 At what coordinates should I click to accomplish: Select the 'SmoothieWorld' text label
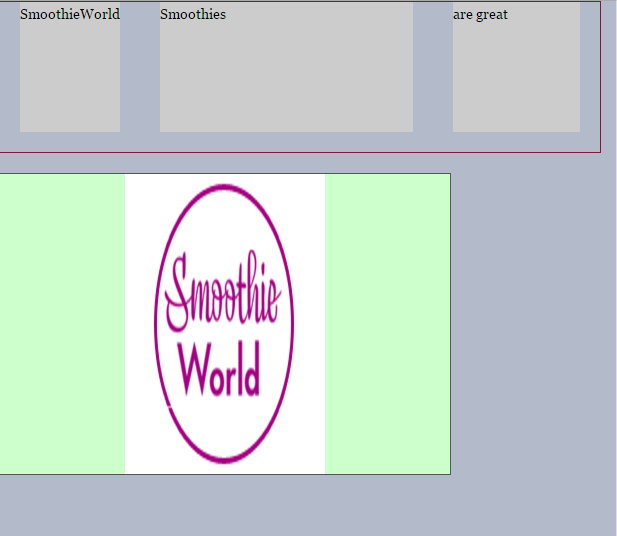pyautogui.click(x=70, y=15)
